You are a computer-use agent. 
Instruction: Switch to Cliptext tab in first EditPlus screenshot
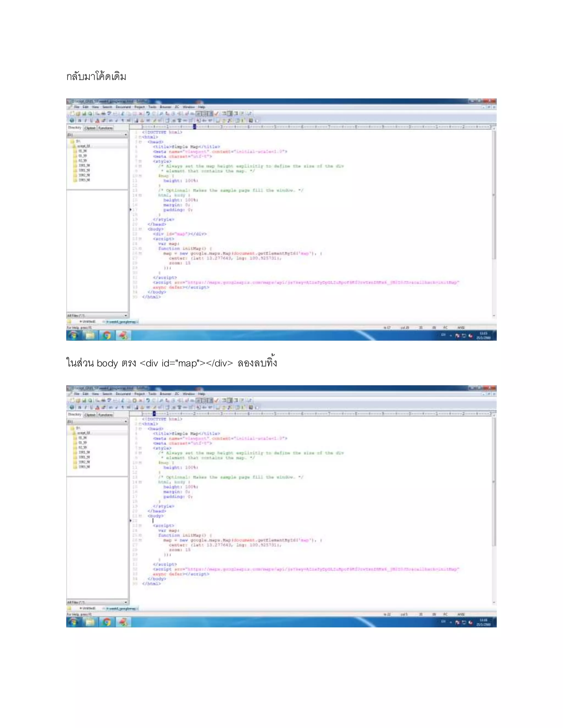click(x=90, y=128)
